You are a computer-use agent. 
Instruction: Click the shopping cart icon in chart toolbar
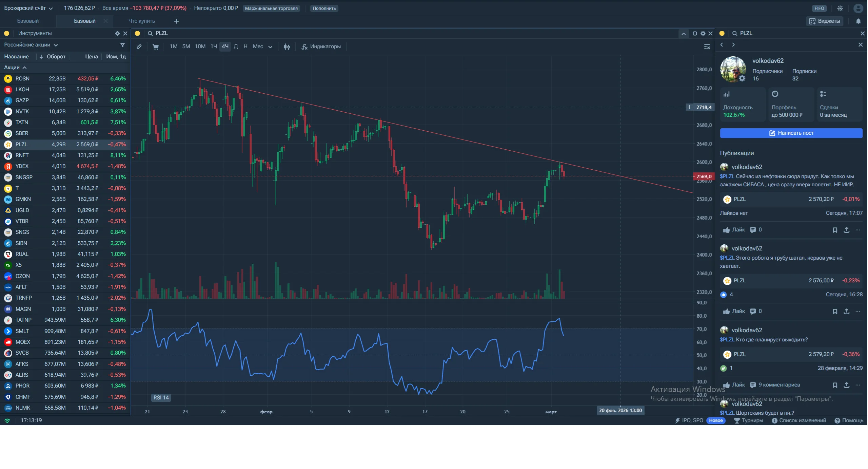pyautogui.click(x=156, y=46)
